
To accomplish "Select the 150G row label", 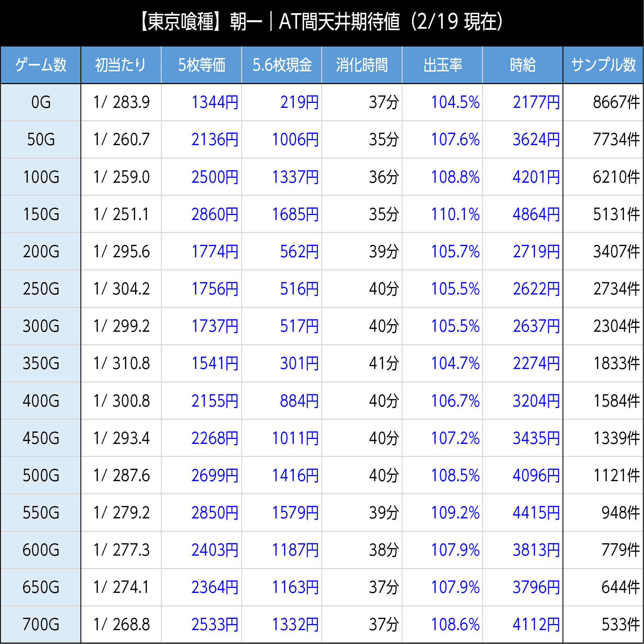I will 41,214.
